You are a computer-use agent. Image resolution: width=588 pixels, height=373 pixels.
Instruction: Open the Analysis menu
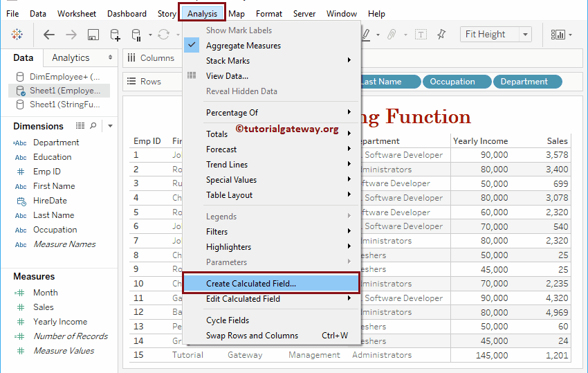(202, 14)
